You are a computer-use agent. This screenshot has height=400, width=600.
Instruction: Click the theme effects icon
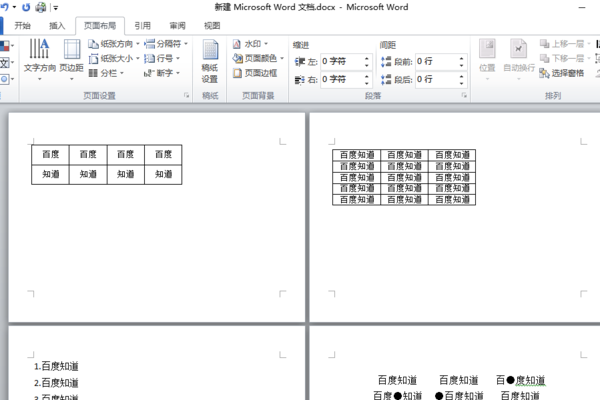(x=5, y=79)
